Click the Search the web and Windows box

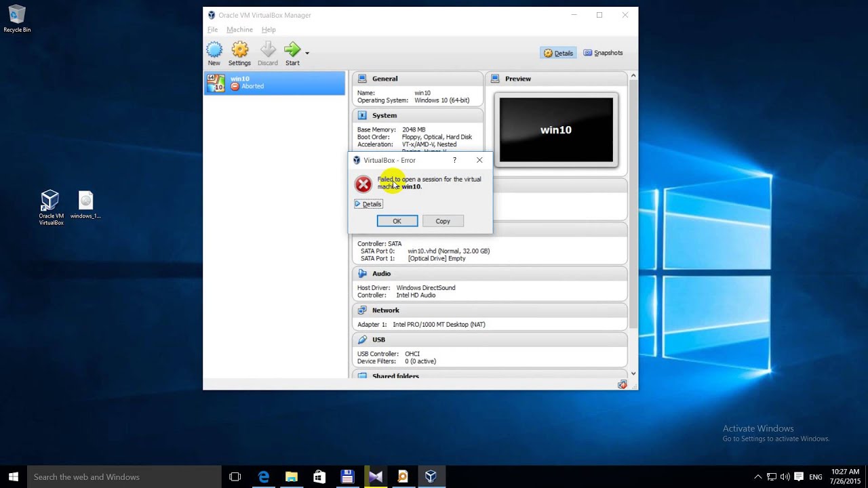[124, 476]
